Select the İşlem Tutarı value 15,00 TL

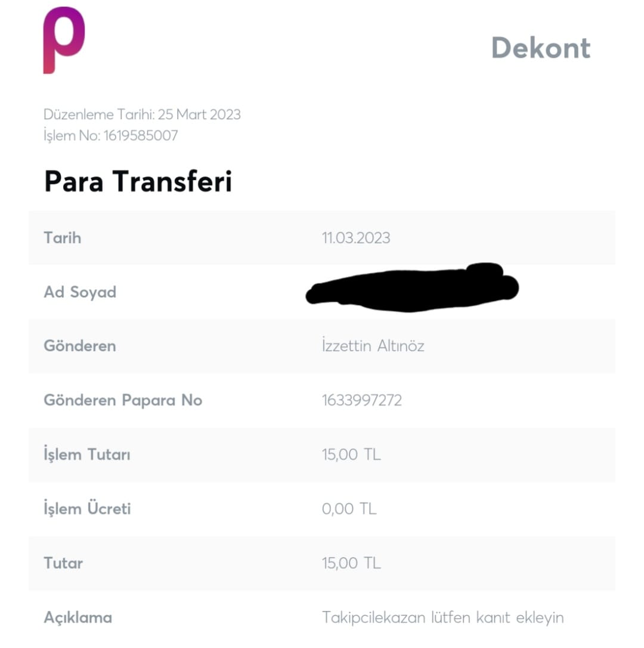[x=351, y=455]
